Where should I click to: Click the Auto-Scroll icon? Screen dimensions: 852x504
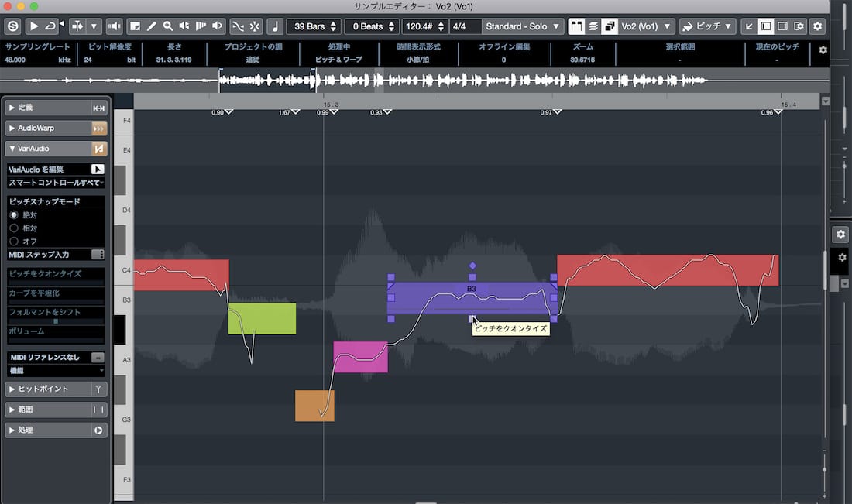(77, 26)
